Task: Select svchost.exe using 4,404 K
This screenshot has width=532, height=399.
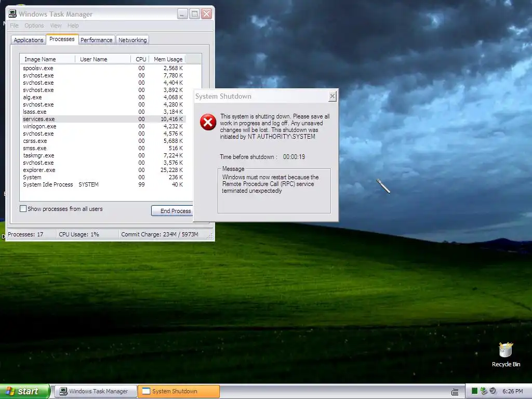Action: [103, 83]
